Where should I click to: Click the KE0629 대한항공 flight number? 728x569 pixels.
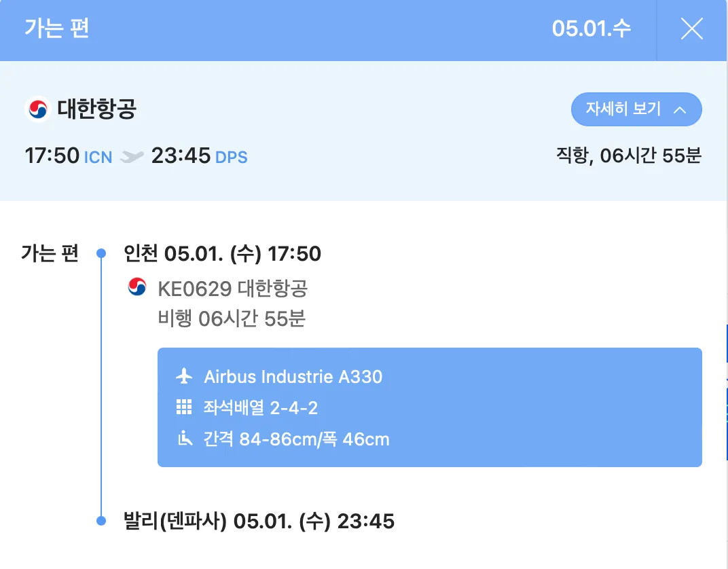click(232, 289)
